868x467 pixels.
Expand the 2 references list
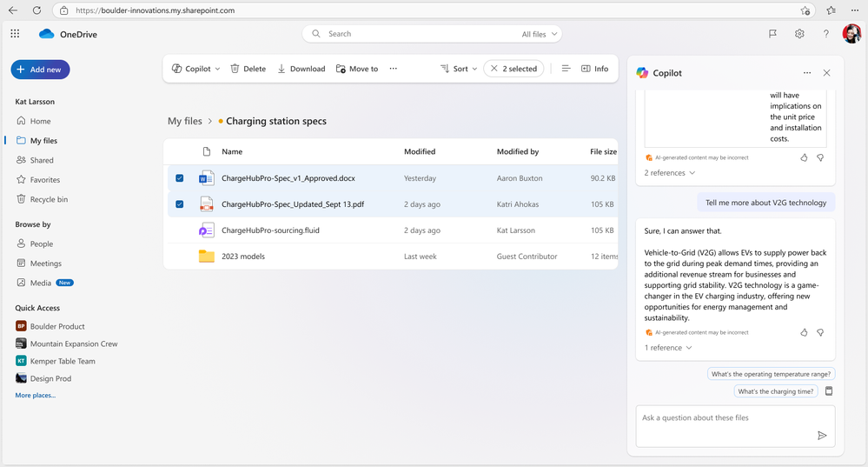pos(669,173)
